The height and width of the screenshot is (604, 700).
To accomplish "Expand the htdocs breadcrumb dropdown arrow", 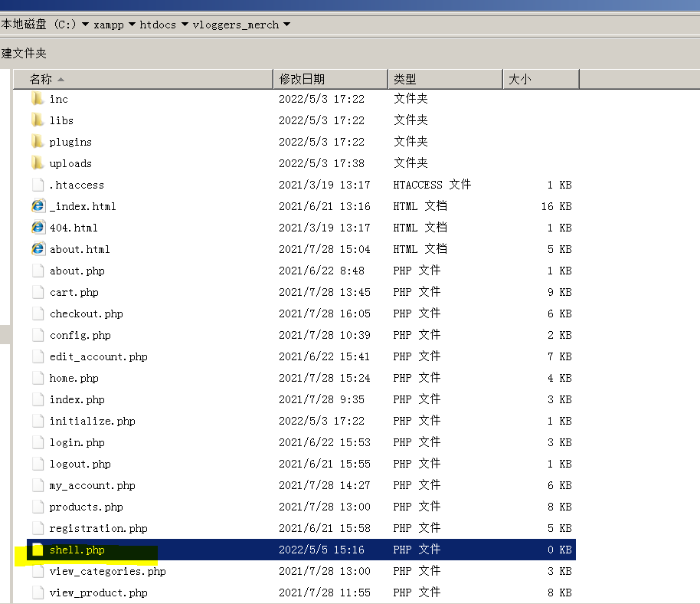I will pos(185,25).
